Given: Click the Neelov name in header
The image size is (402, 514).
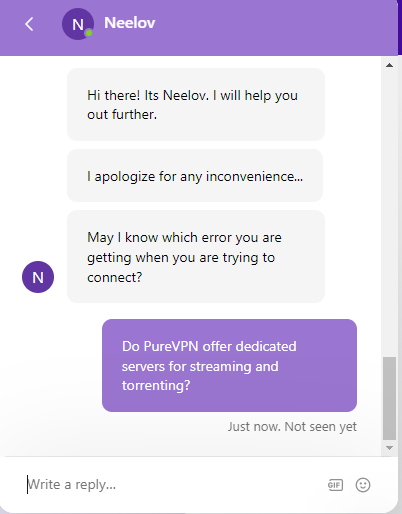Looking at the screenshot, I should [x=130, y=23].
